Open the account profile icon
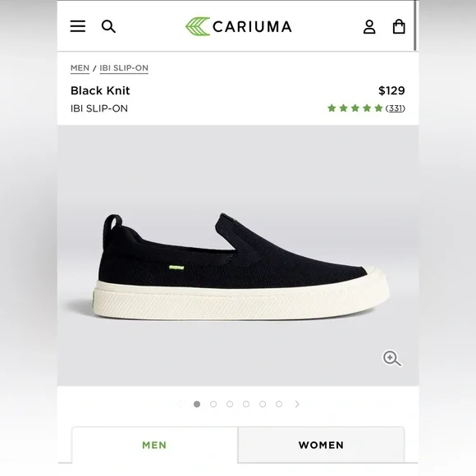 369,27
